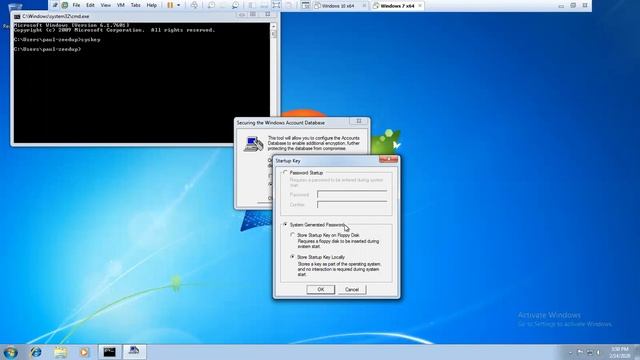The height and width of the screenshot is (360, 640).
Task: Open VMware Tabs menu
Action: (x=136, y=5)
